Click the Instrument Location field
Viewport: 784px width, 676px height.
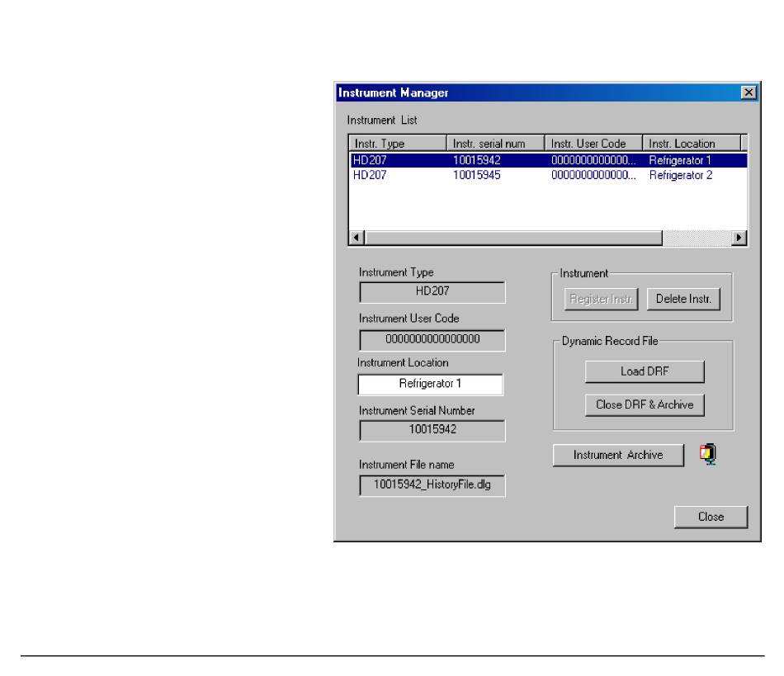coord(431,384)
